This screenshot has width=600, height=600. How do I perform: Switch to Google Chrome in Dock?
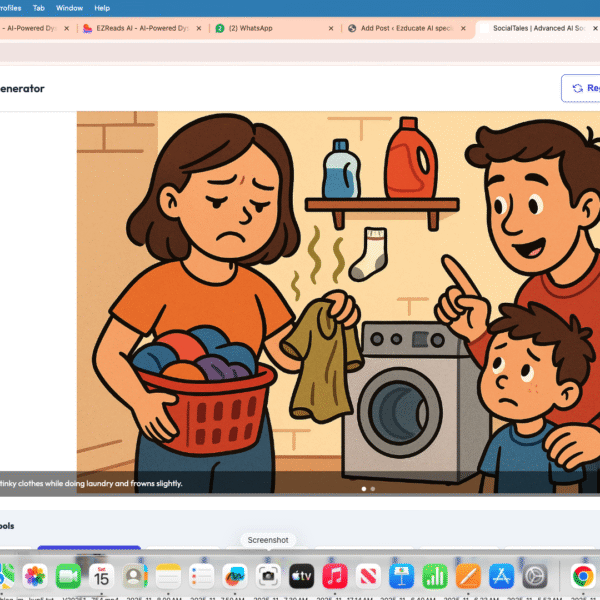583,576
